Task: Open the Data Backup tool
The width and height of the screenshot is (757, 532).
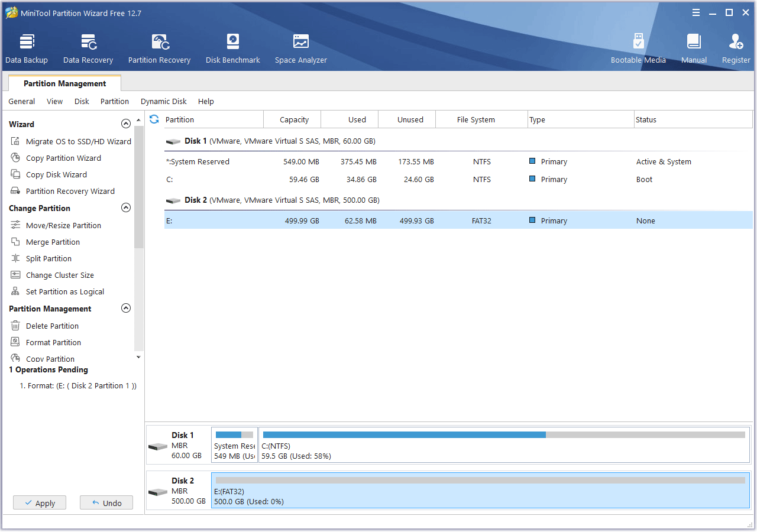Action: coord(27,49)
